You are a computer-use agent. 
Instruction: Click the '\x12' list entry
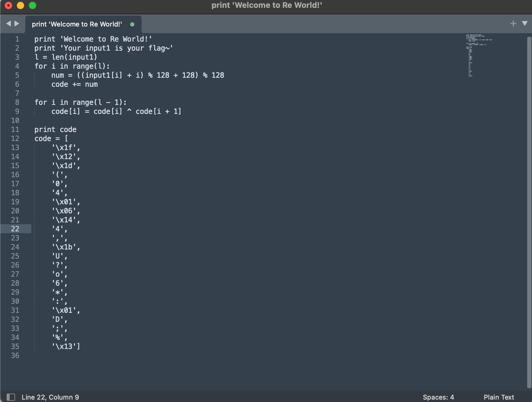[66, 157]
